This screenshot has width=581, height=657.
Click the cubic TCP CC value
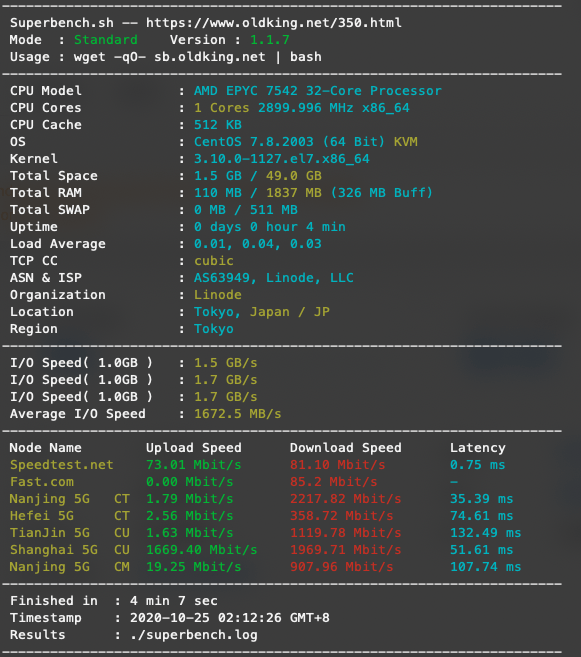214,261
